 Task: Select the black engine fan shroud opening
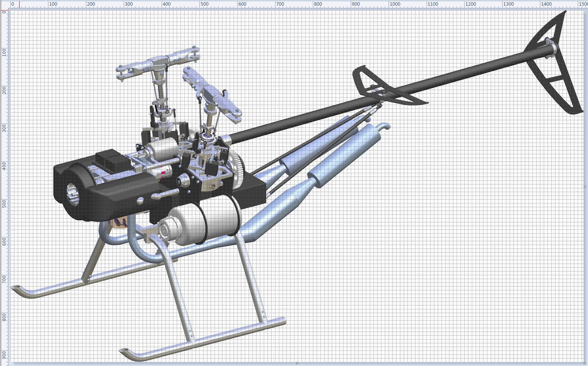[x=74, y=194]
